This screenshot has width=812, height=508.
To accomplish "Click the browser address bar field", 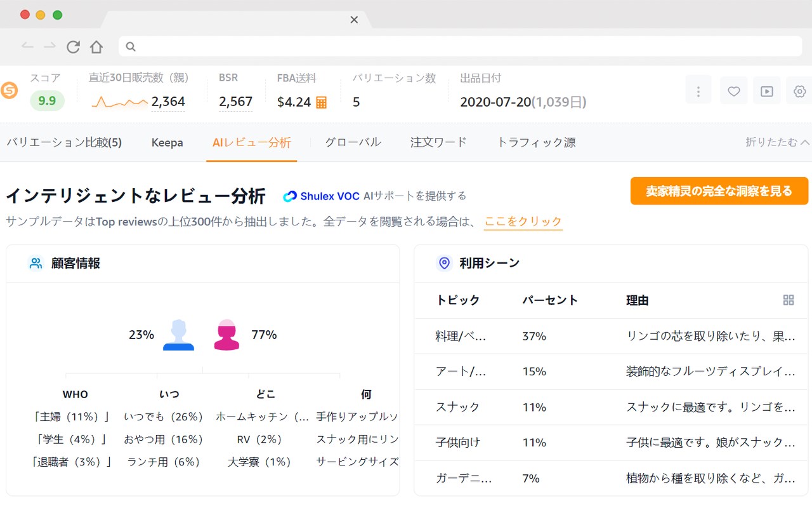I will pyautogui.click(x=460, y=46).
